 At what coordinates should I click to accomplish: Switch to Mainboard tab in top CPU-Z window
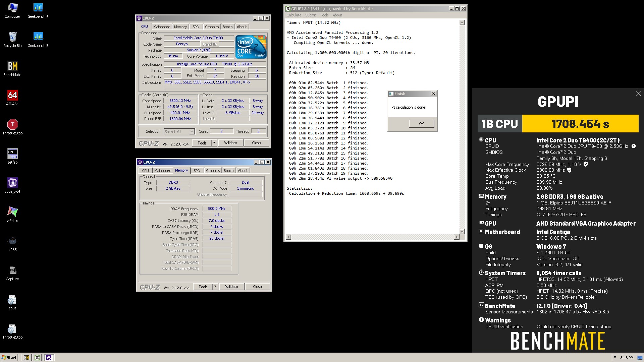click(x=162, y=27)
